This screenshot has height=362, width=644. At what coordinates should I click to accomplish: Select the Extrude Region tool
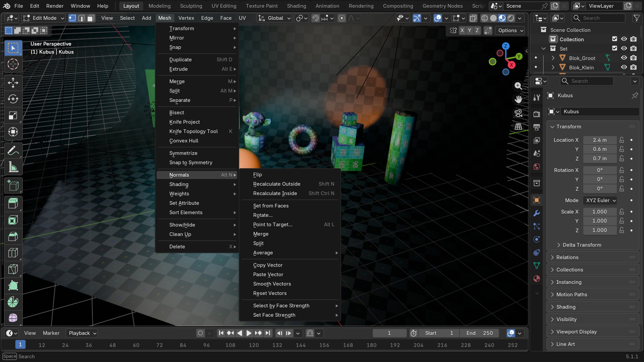click(x=13, y=204)
